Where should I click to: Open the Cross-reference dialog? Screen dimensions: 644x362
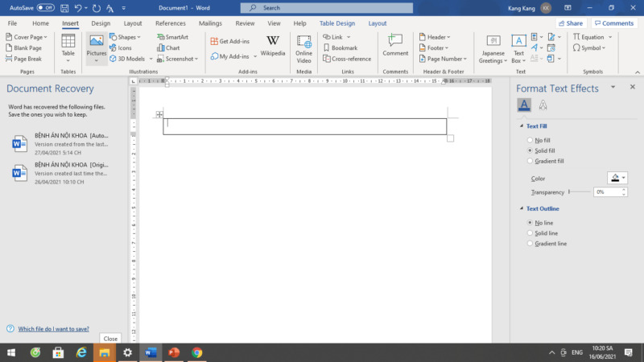pos(347,59)
